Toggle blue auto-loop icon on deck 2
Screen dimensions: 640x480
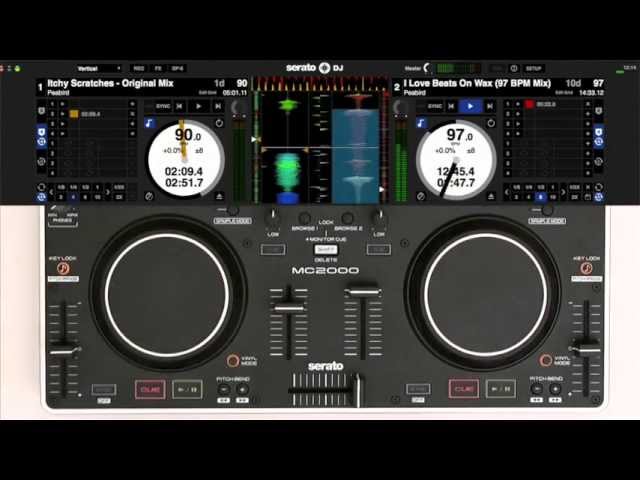(x=598, y=197)
